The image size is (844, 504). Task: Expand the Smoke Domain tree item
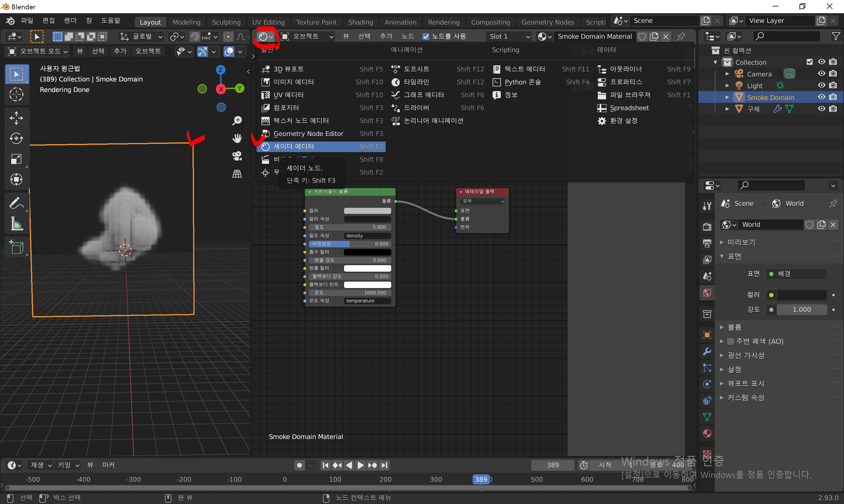(x=727, y=98)
